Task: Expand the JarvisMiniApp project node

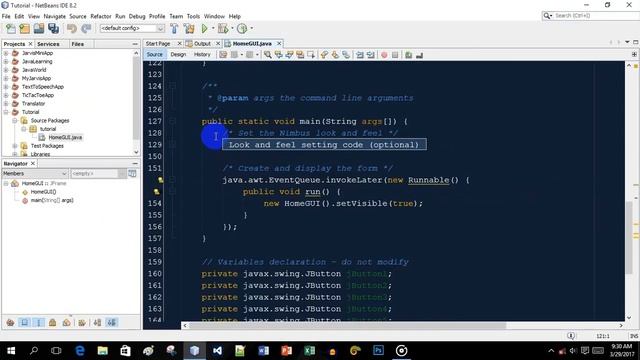Action: pos(6,53)
